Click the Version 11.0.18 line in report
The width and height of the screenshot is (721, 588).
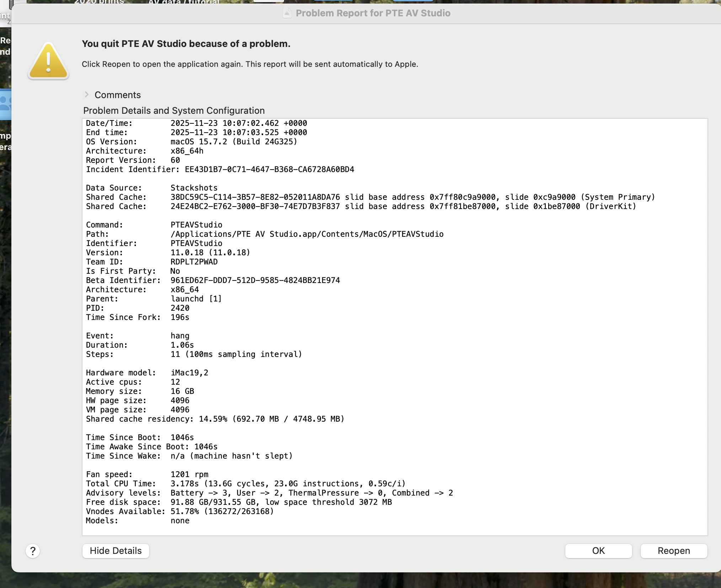click(168, 252)
